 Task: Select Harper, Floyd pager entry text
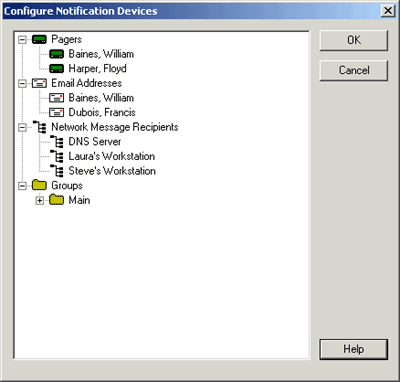tap(97, 69)
